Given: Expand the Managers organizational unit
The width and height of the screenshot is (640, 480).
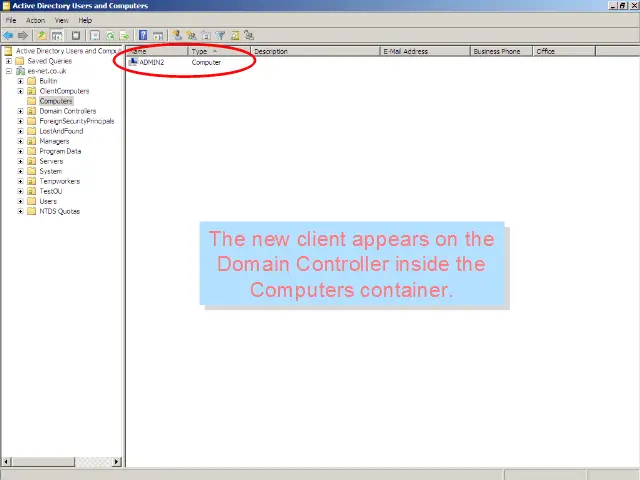Looking at the screenshot, I should (x=20, y=141).
